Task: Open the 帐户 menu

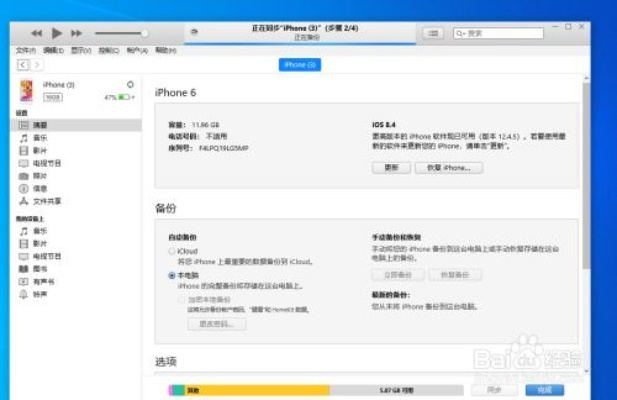Action: coord(137,50)
